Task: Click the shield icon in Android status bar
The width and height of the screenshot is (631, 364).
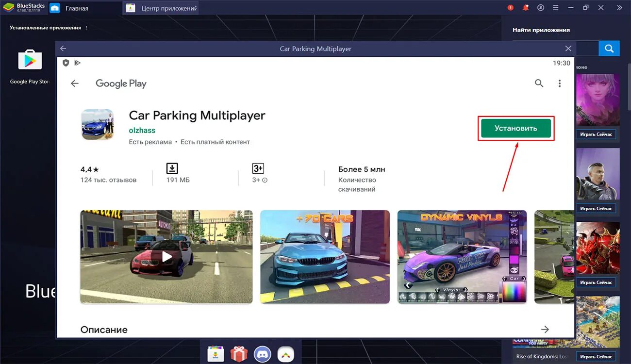Action: coord(66,63)
